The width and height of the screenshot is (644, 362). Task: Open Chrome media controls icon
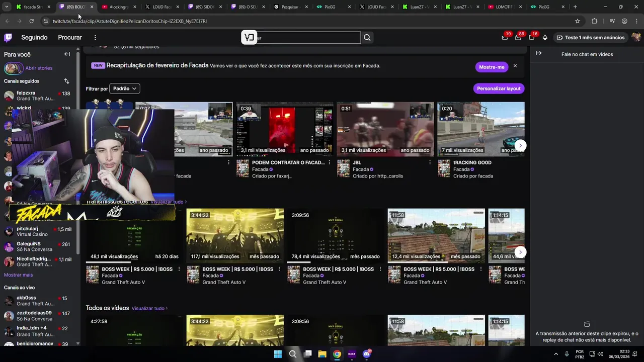tap(612, 21)
